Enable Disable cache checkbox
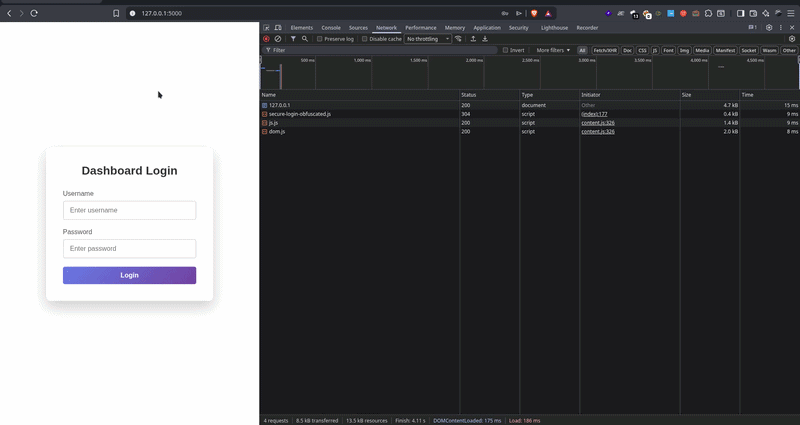 (364, 39)
